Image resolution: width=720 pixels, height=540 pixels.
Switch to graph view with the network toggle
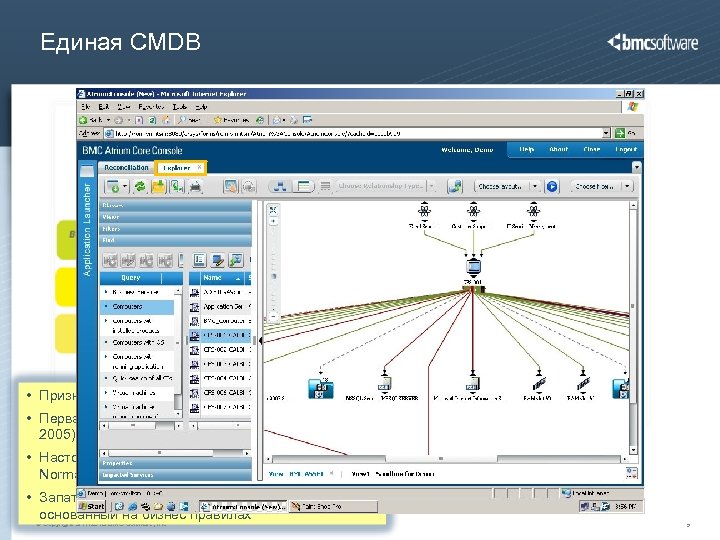coord(280,186)
